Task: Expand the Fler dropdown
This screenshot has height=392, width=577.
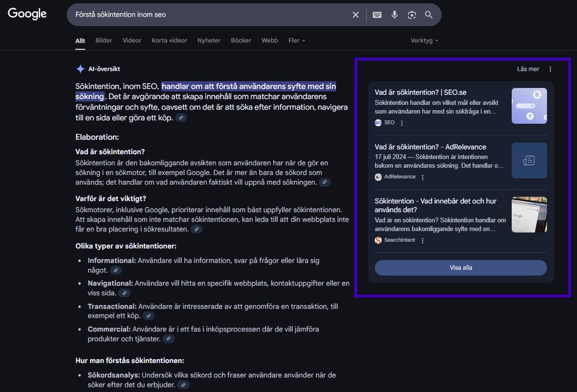Action: tap(296, 41)
